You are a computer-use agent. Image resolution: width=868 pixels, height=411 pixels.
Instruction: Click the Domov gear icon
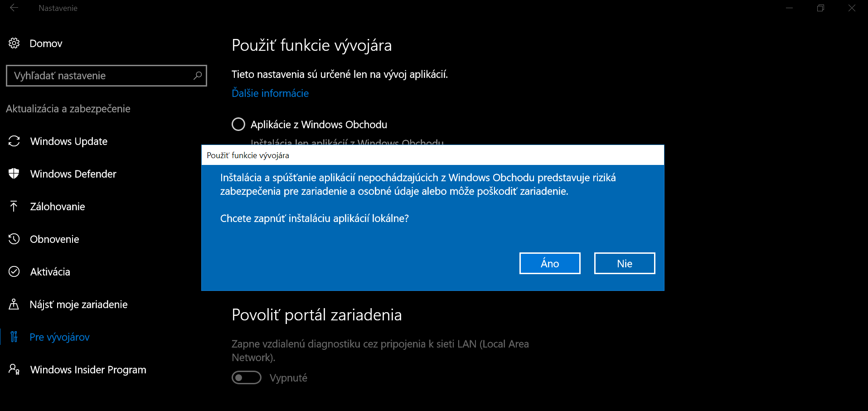[14, 43]
